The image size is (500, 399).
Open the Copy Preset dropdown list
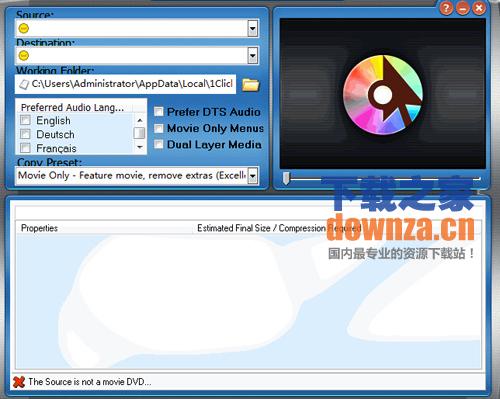click(x=253, y=176)
